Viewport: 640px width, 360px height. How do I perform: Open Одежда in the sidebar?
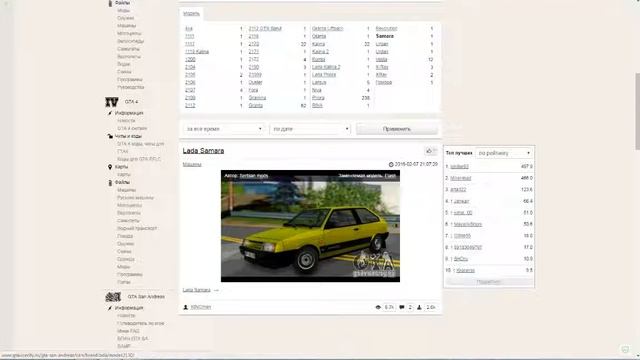(126, 259)
